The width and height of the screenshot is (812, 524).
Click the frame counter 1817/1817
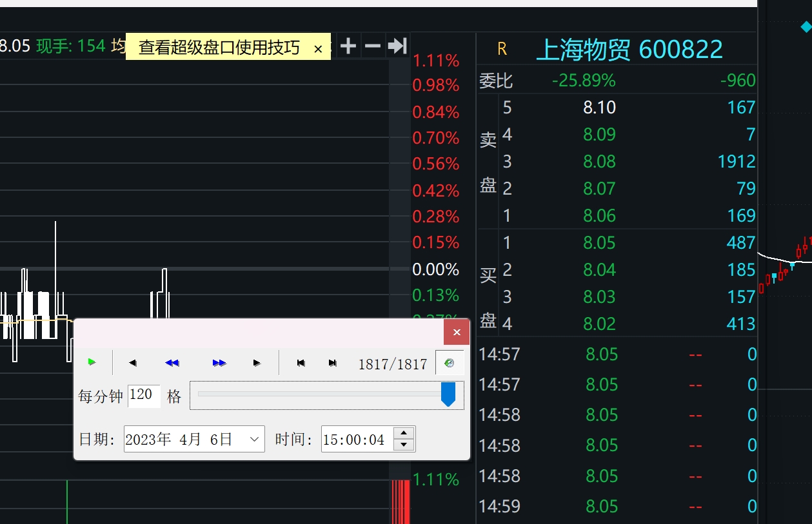(393, 364)
